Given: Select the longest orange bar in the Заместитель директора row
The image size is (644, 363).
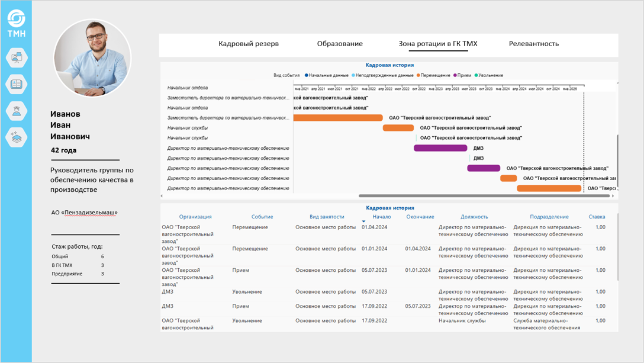Looking at the screenshot, I should [x=337, y=118].
